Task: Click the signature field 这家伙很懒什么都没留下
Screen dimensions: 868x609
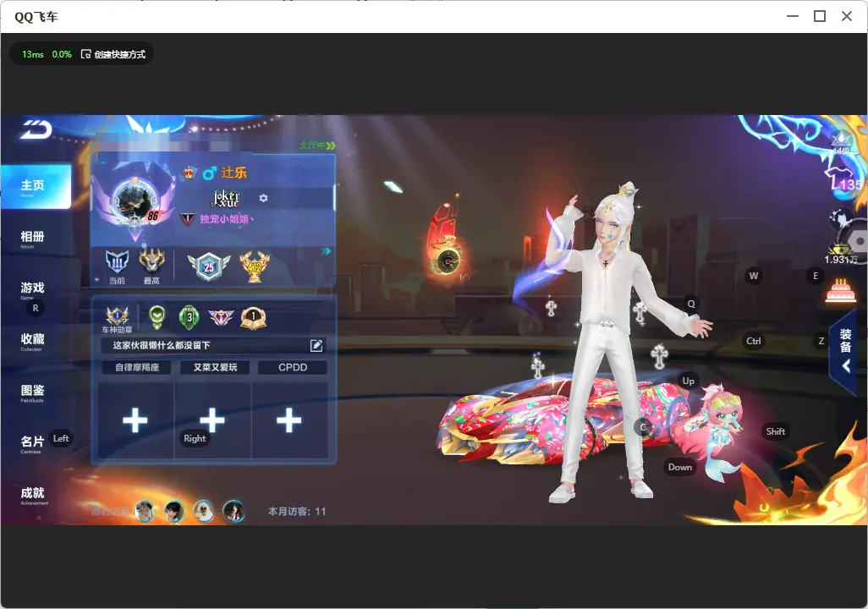Action: 213,345
